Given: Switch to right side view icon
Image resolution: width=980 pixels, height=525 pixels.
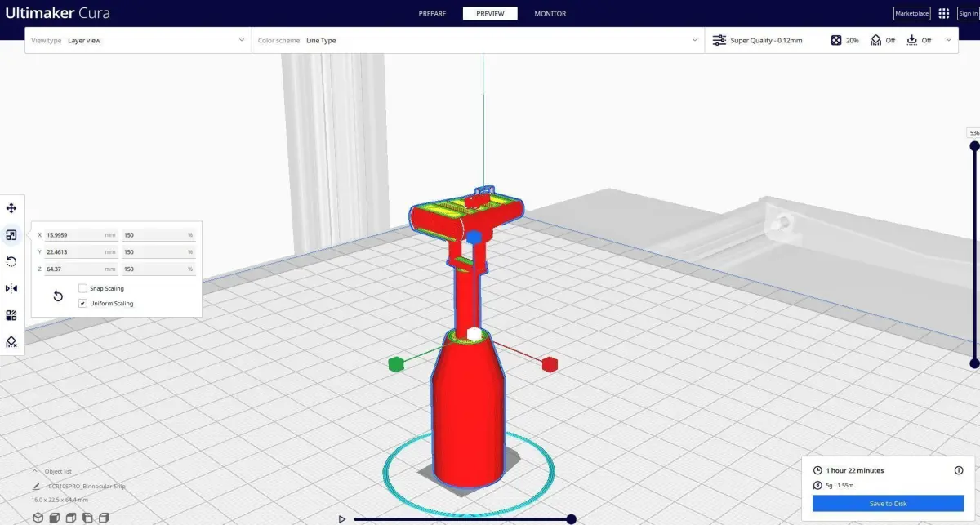Looking at the screenshot, I should tap(105, 517).
